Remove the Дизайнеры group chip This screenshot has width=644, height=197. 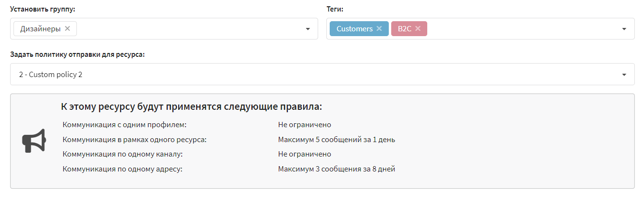[67, 28]
